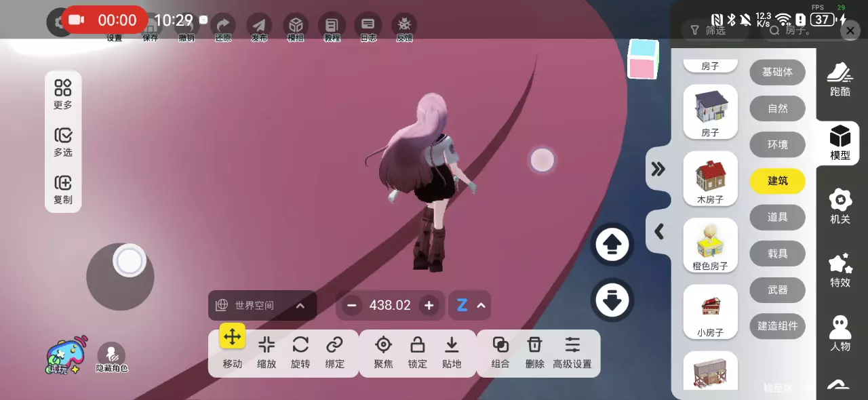868x400 pixels.
Task: Toggle 隐藏角色 hide character button
Action: point(112,356)
